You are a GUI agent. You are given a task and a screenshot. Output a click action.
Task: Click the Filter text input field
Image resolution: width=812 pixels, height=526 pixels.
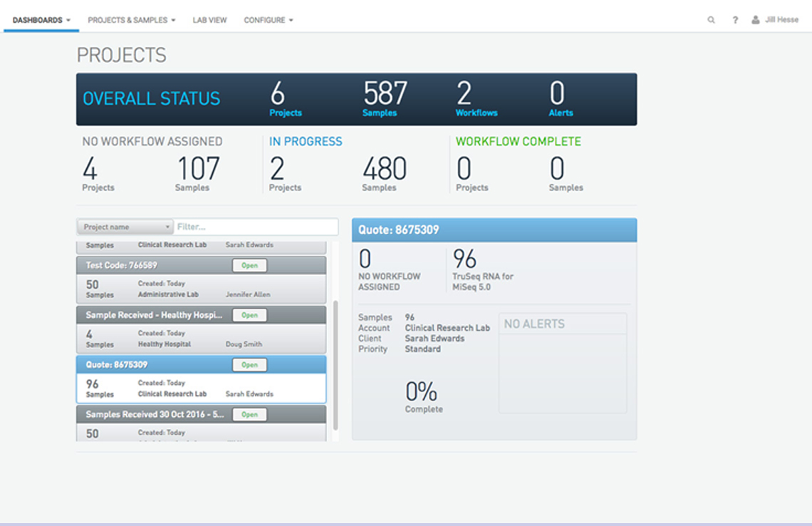[x=255, y=227]
